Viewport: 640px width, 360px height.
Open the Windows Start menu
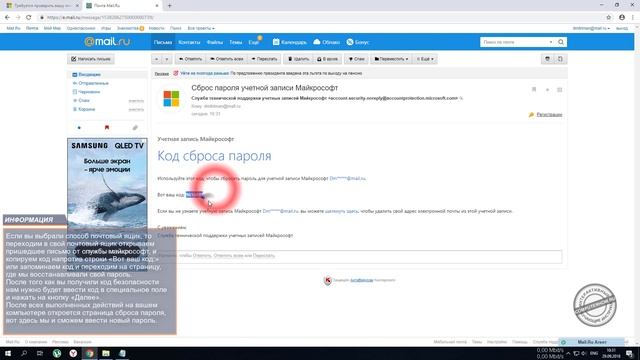coord(8,353)
